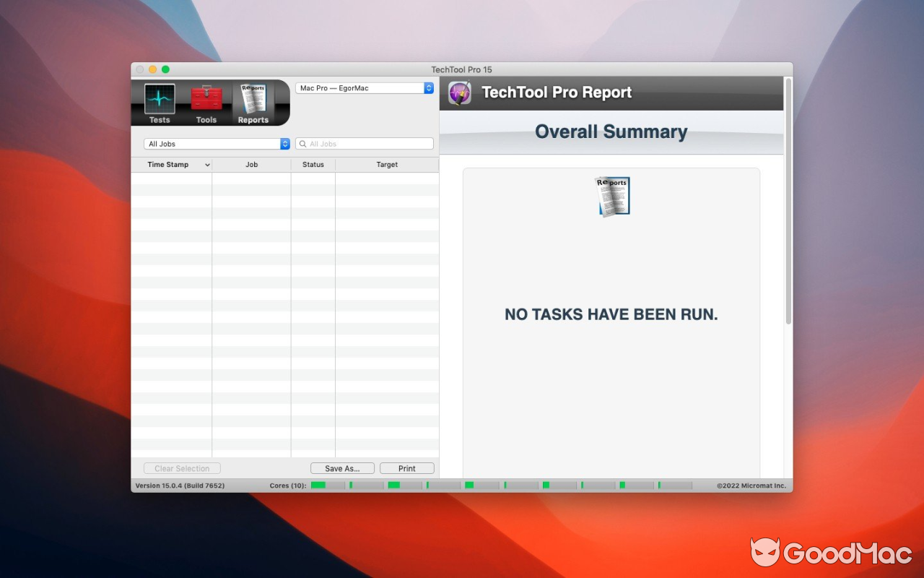This screenshot has height=578, width=924.
Task: Click the Reports document icon above the summary
Action: pos(612,195)
